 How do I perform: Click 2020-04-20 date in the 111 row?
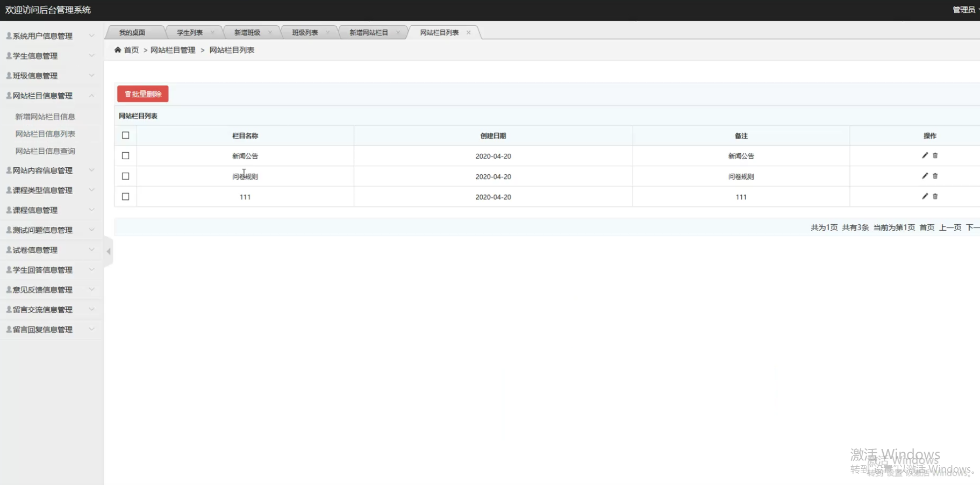(493, 197)
